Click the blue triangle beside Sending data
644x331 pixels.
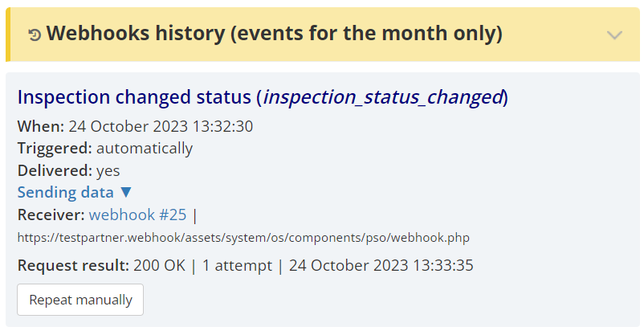click(126, 192)
